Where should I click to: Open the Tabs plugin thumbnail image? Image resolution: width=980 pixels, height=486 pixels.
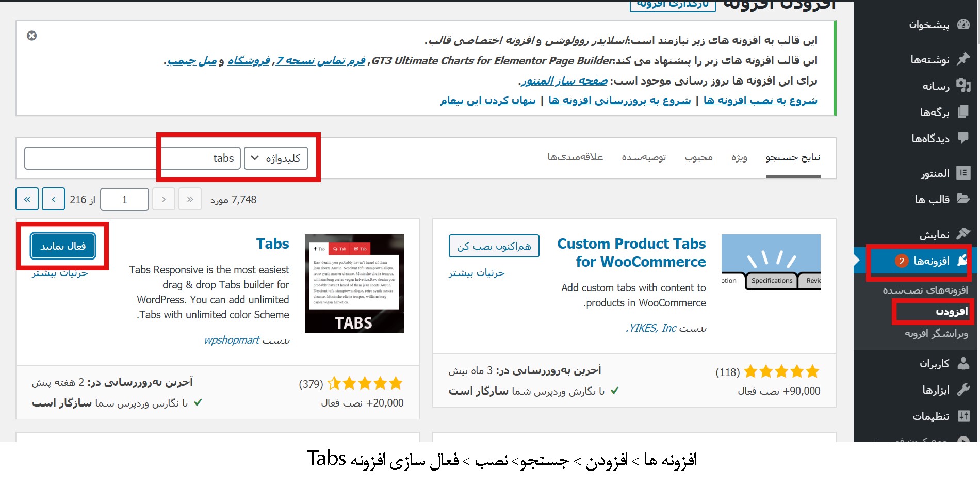354,283
